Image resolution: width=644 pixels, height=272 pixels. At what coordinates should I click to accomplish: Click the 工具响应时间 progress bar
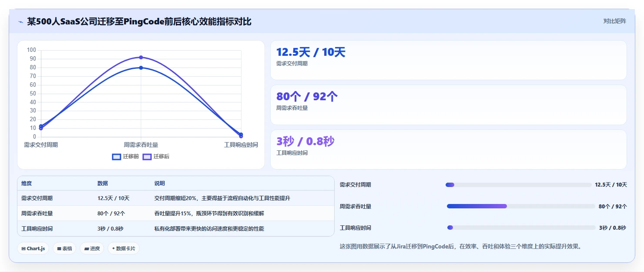(x=521, y=228)
